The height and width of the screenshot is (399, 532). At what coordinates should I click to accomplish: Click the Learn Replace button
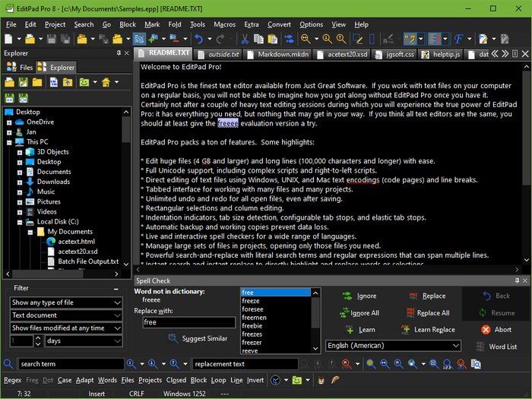[x=428, y=329]
